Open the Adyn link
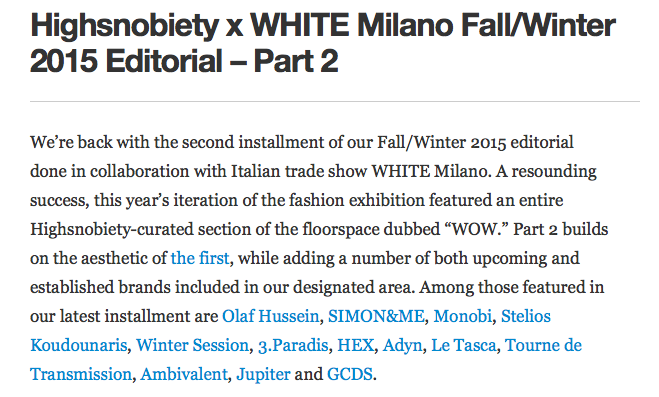Screen dimensions: 659x397 pos(402,346)
